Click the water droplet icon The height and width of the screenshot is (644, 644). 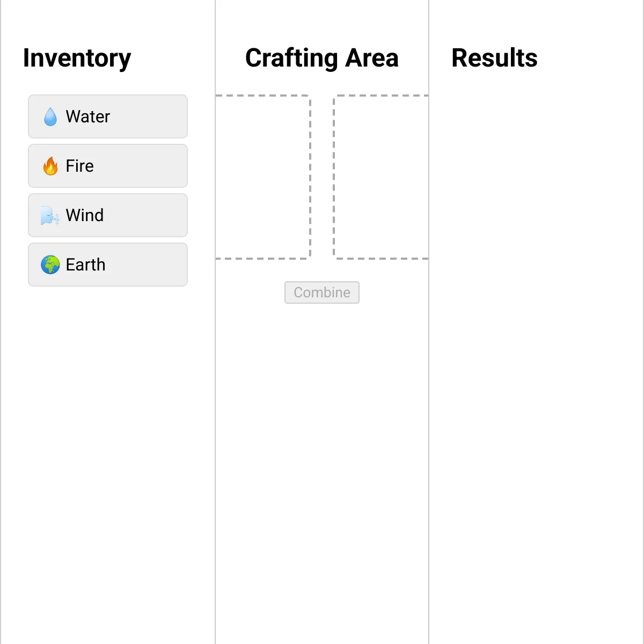[50, 116]
